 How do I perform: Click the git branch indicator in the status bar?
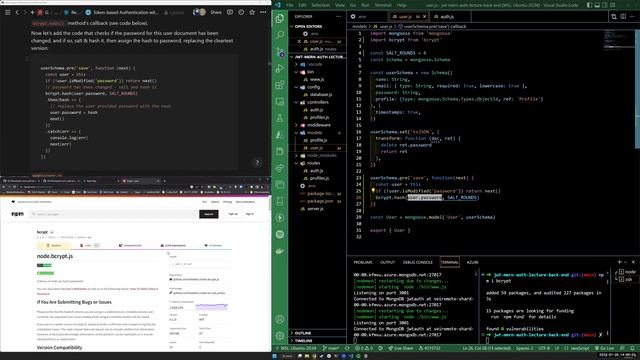331,348
